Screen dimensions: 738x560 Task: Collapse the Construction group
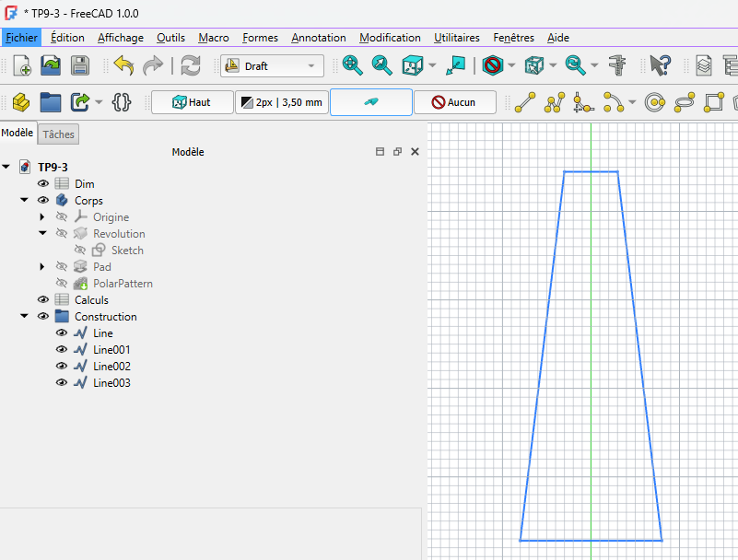25,317
